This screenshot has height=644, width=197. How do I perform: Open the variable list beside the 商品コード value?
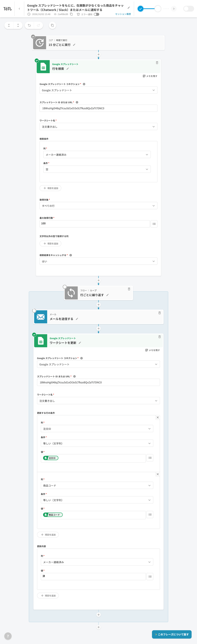[150, 515]
